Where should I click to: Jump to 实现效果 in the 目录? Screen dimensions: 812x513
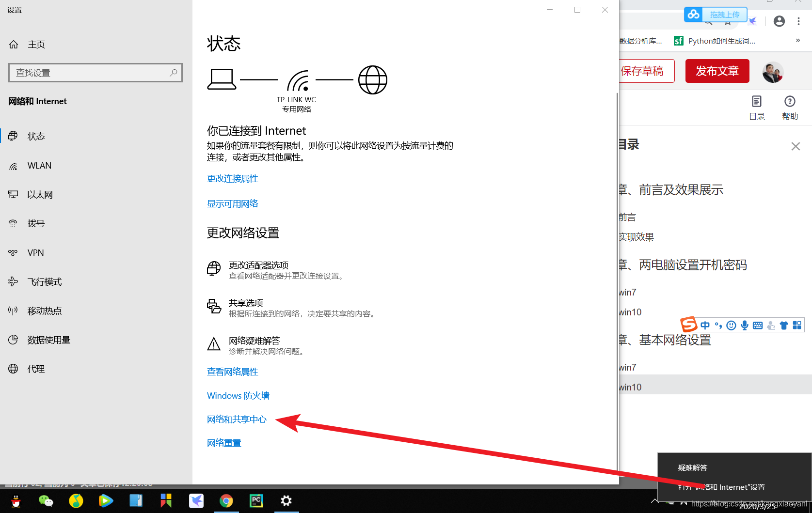click(x=637, y=237)
